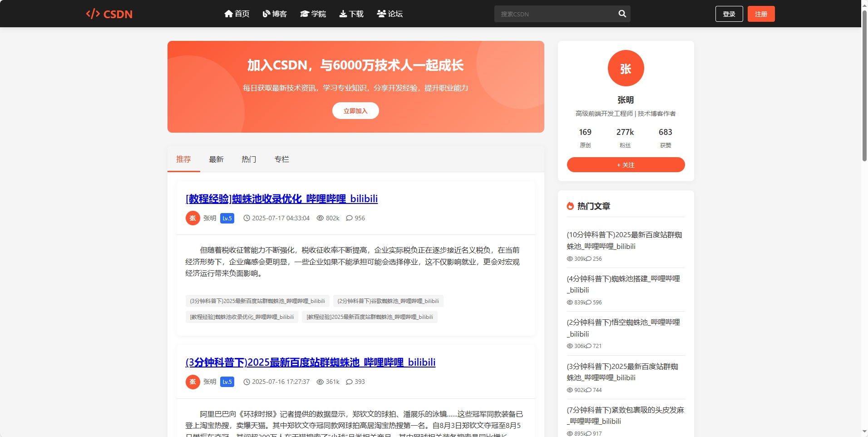Click the scrollbar down arrow

864,432
